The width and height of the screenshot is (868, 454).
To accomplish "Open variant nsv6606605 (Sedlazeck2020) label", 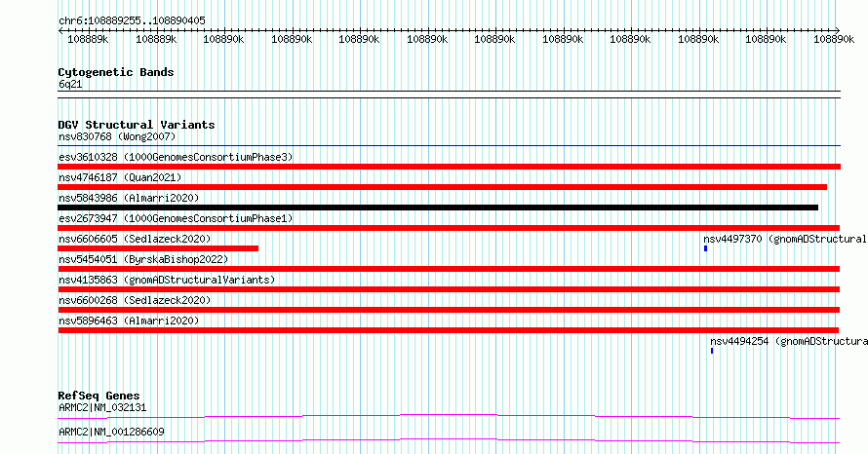I will click(135, 239).
